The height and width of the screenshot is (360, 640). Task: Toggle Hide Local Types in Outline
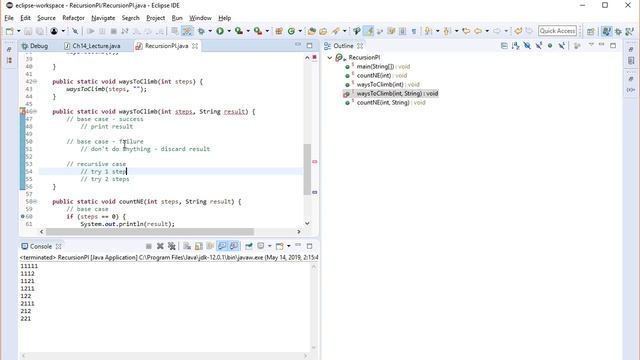pyautogui.click(x=562, y=46)
